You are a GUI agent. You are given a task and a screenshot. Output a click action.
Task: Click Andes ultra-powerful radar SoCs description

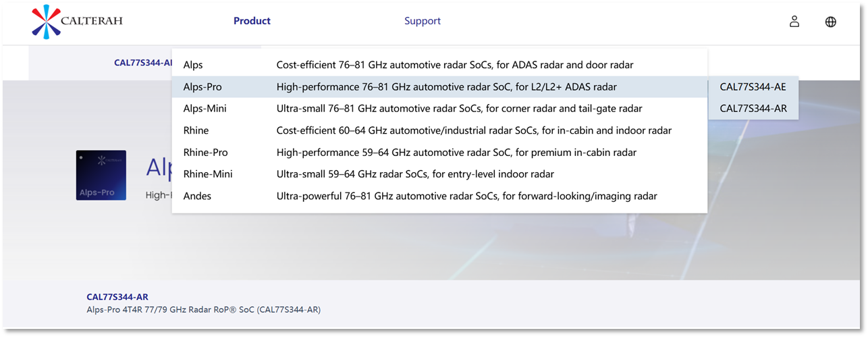467,196
